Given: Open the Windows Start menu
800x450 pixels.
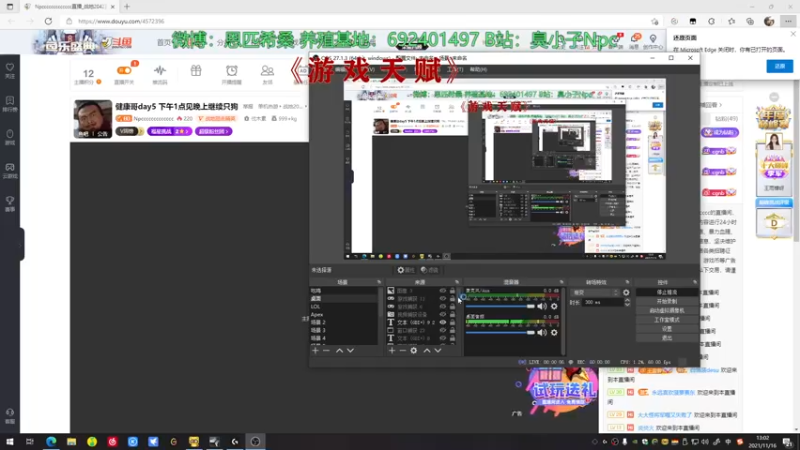Looking at the screenshot, I should 10,442.
